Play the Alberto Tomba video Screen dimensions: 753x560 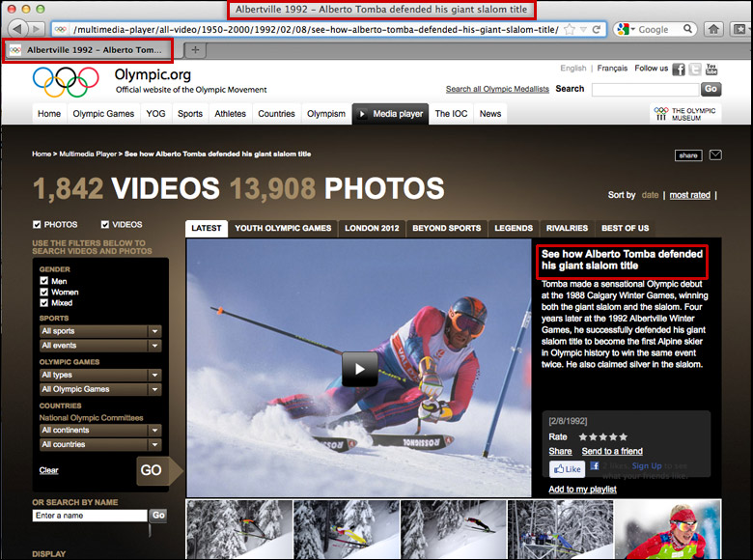[x=359, y=368]
